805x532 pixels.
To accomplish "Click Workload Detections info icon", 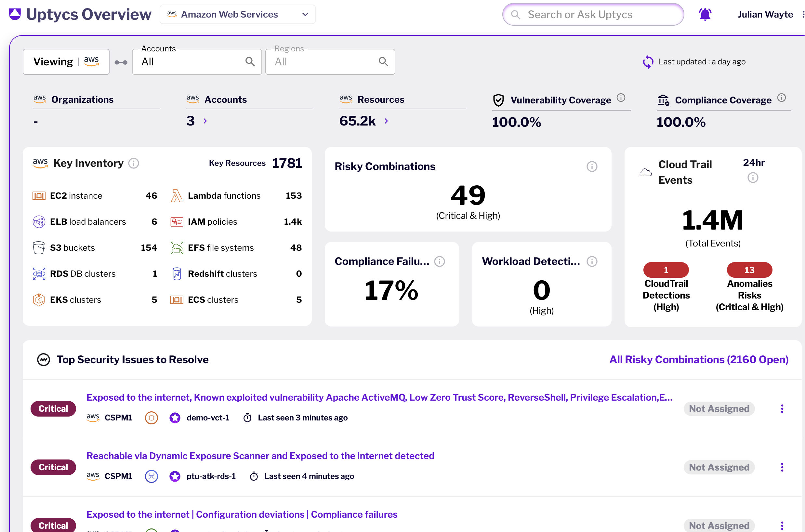I will (x=592, y=261).
